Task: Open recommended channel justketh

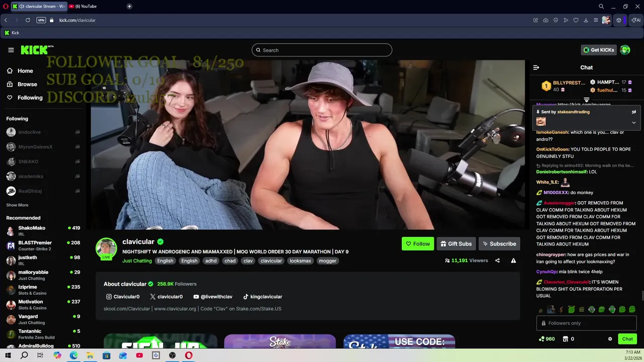Action: (43, 260)
